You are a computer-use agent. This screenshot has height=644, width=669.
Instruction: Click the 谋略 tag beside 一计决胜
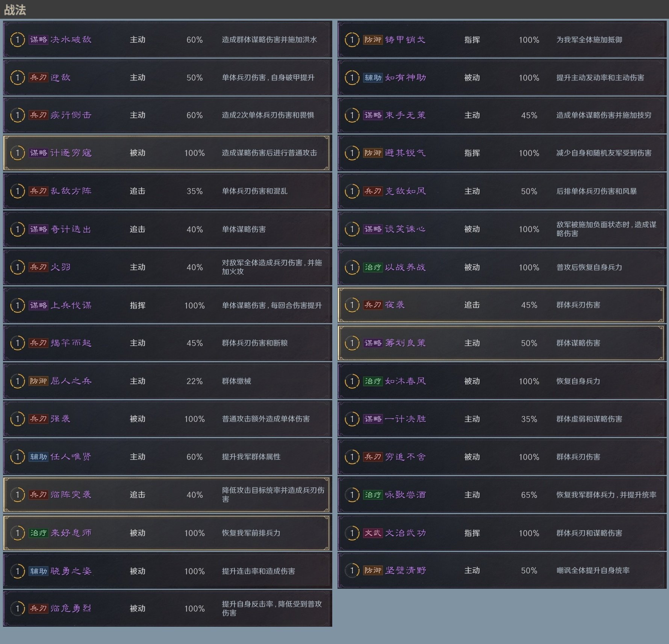[373, 419]
